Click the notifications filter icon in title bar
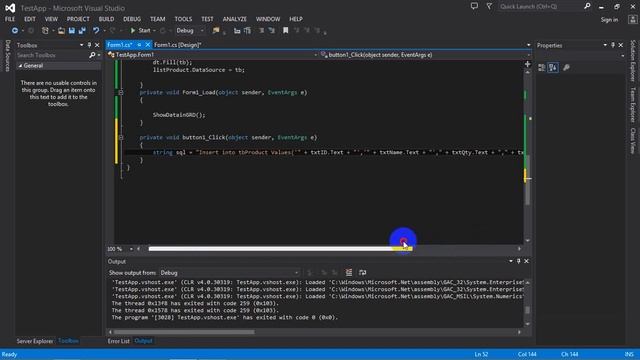 [489, 6]
